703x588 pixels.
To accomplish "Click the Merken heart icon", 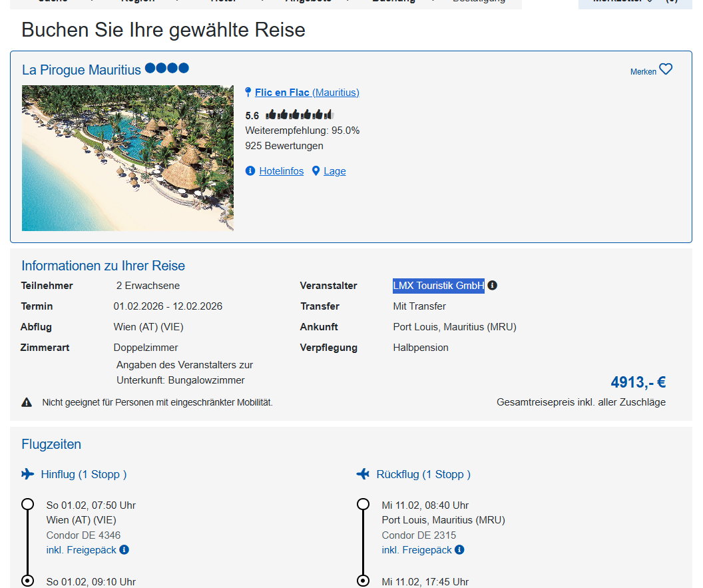I will pos(666,69).
